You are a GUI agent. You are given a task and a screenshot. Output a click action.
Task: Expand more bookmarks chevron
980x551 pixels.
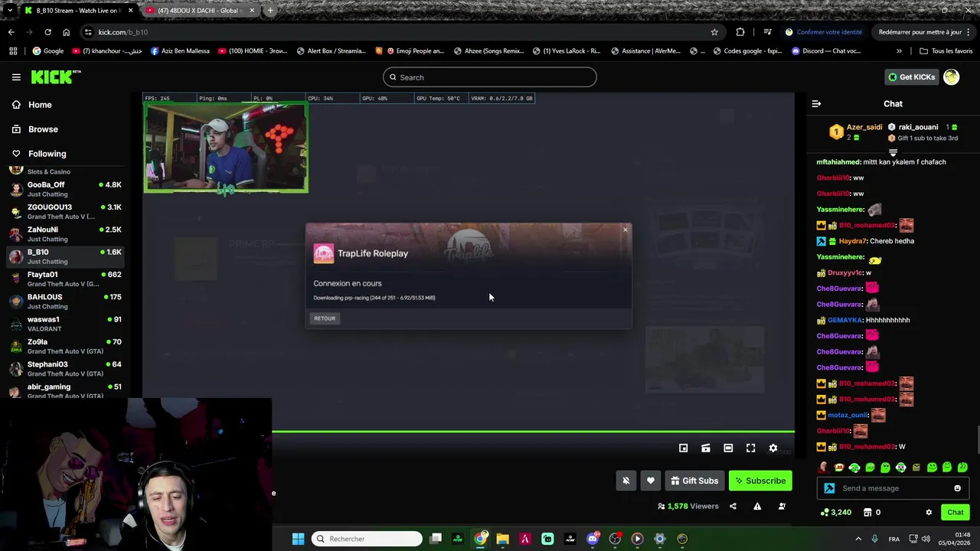[899, 51]
